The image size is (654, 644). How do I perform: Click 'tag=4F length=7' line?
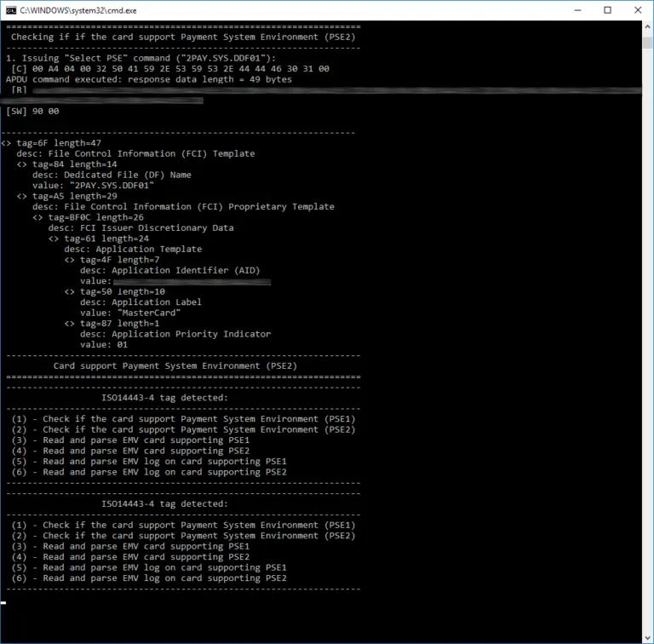coord(112,260)
